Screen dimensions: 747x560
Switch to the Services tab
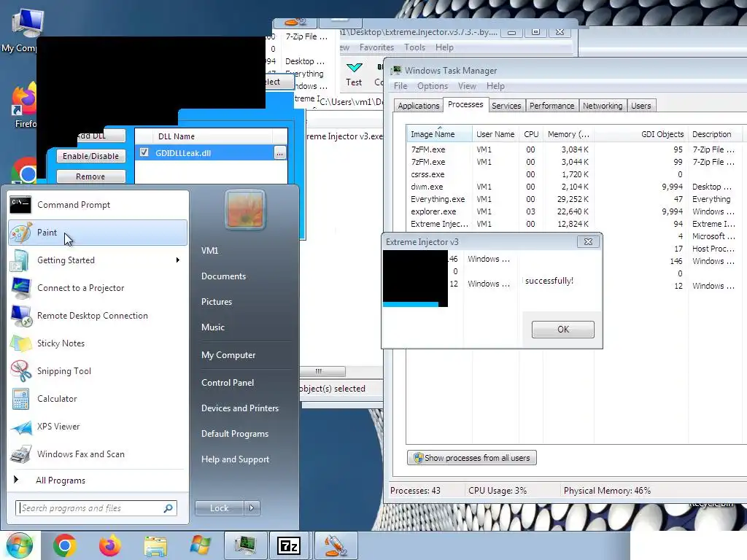[x=506, y=106]
